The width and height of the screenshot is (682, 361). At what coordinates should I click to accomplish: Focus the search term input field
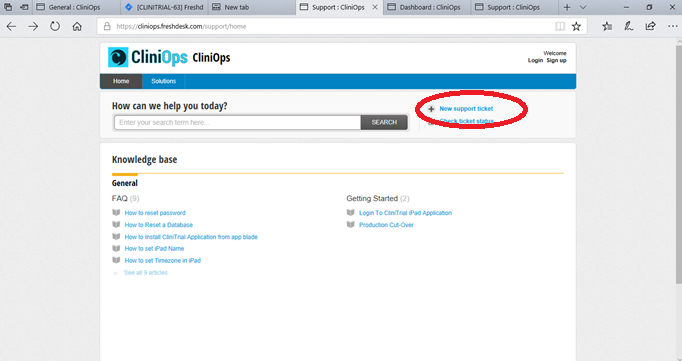tap(237, 123)
